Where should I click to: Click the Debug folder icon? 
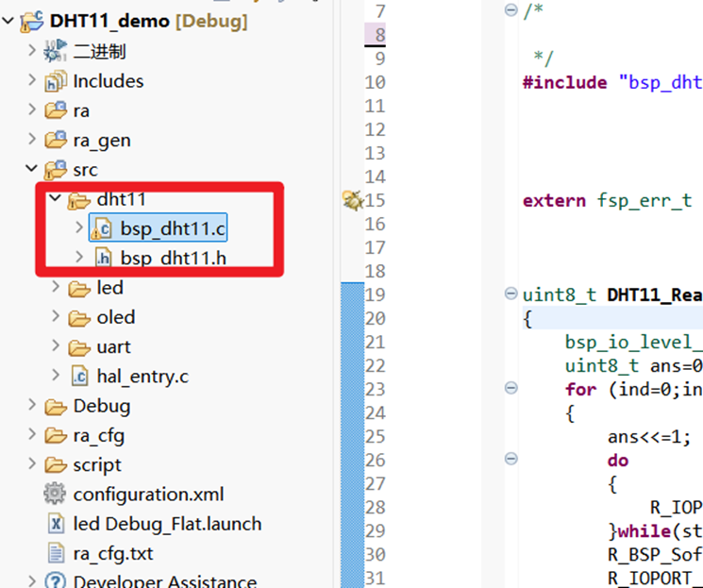(x=56, y=407)
